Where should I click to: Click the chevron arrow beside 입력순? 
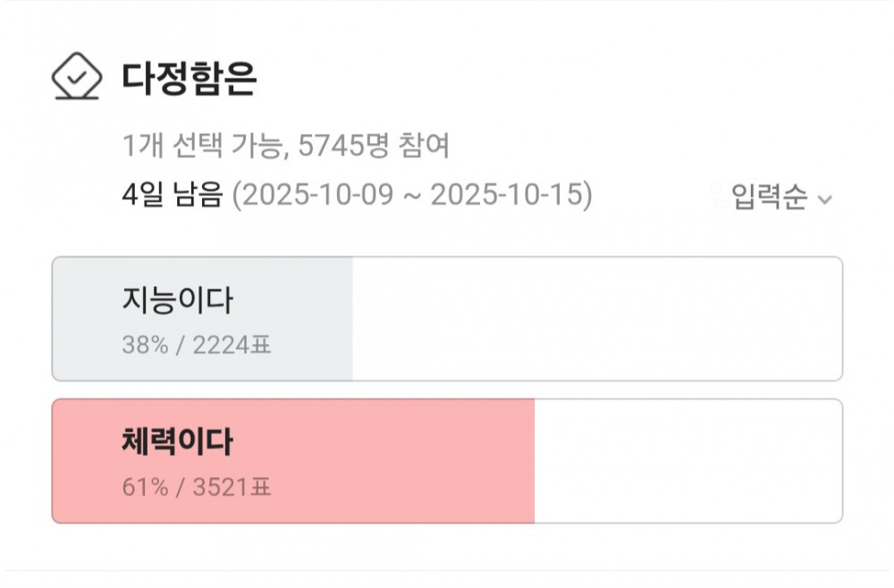coord(825,199)
